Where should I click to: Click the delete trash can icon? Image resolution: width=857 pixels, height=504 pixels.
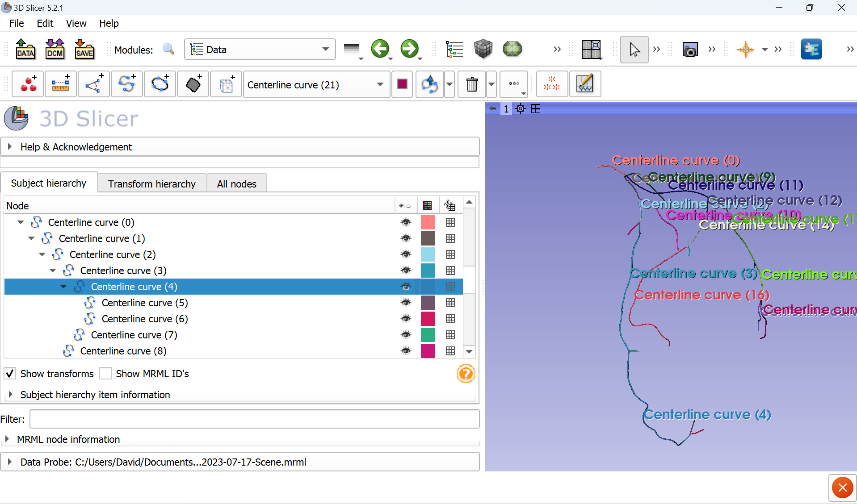click(472, 84)
